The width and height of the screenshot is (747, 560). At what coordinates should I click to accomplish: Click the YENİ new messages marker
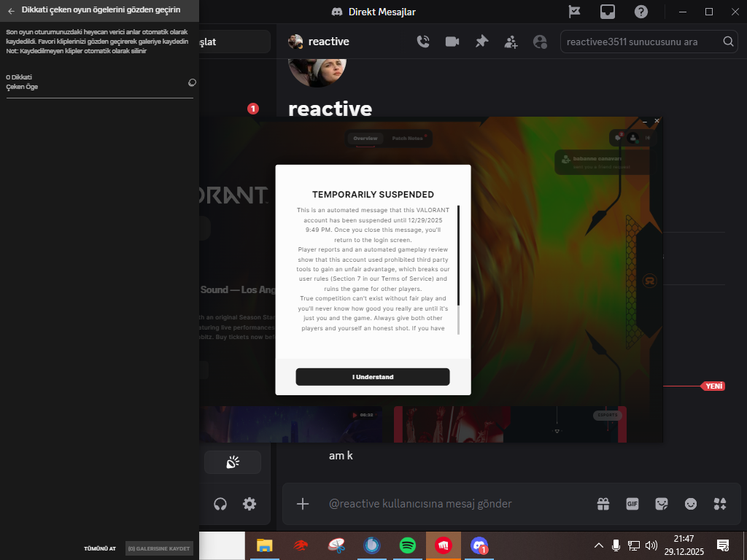coord(713,386)
